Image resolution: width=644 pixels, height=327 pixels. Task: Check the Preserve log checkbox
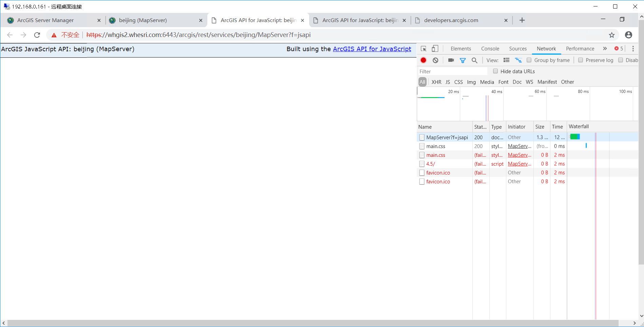point(580,60)
